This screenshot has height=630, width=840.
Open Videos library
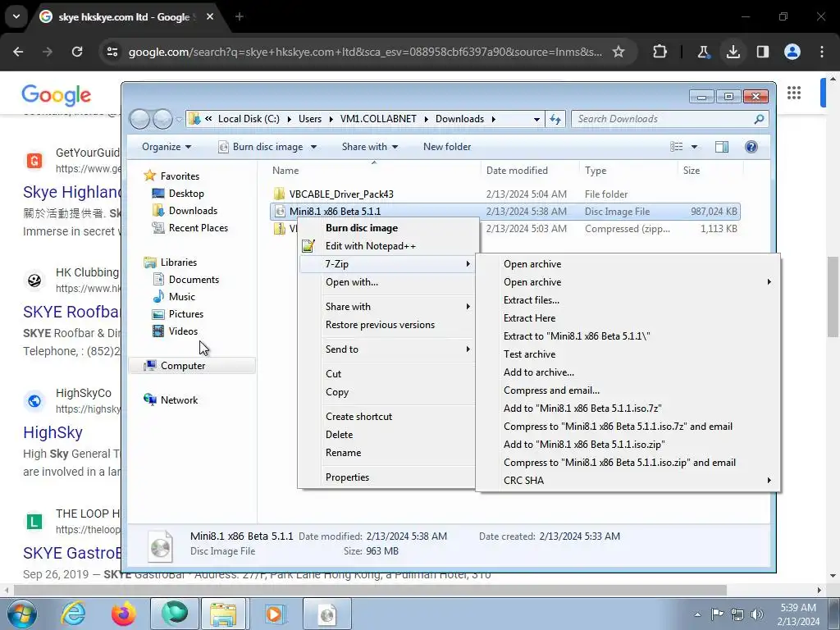pyautogui.click(x=183, y=331)
